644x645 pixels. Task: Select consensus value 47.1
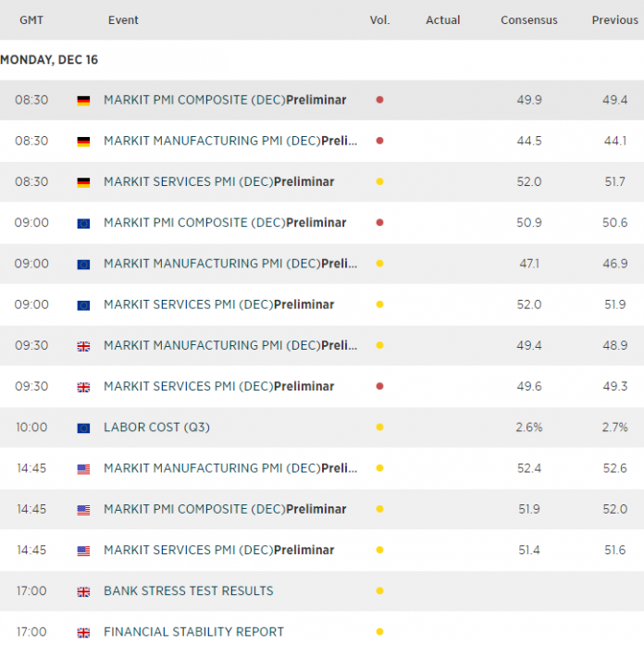click(529, 263)
